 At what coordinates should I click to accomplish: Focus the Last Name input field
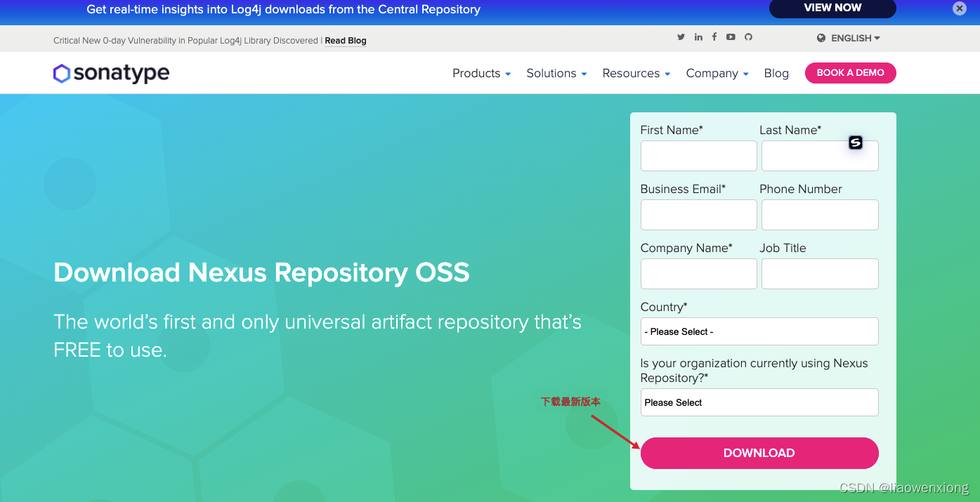[x=820, y=156]
